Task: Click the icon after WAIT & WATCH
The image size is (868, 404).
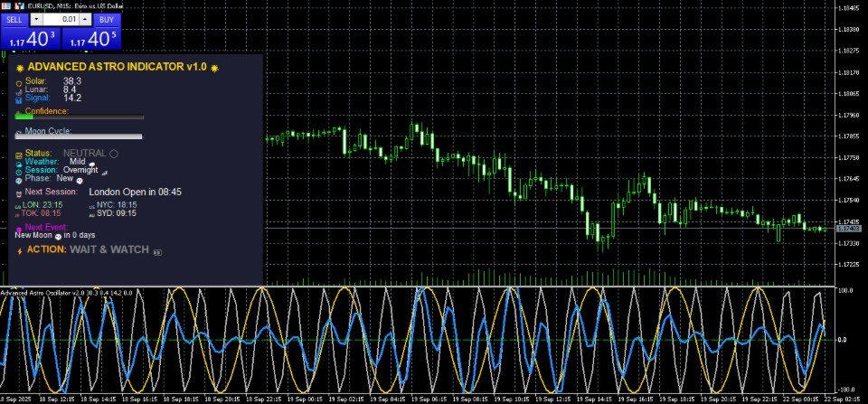Action: 156,252
